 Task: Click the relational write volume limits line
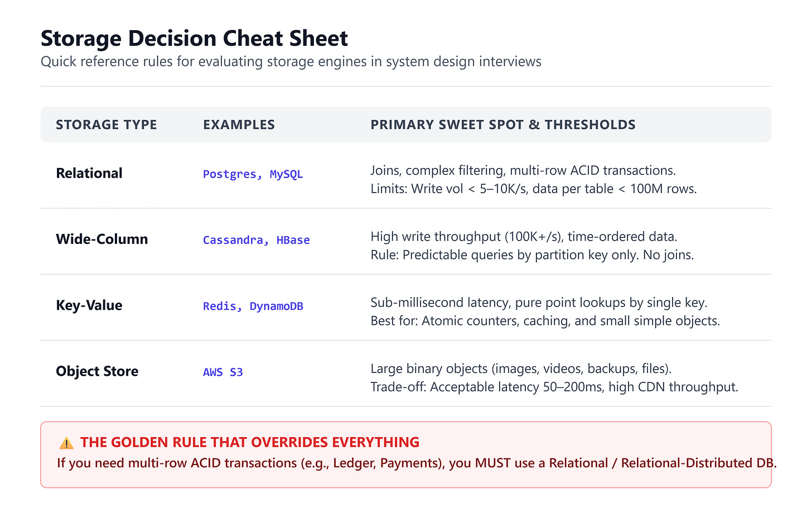point(534,189)
